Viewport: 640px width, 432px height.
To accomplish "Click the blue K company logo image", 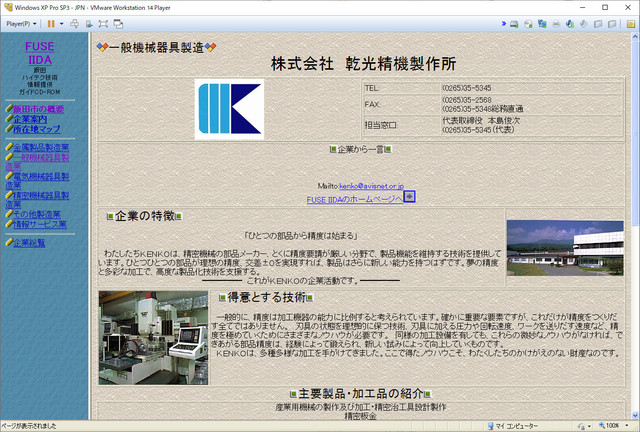I will (229, 109).
